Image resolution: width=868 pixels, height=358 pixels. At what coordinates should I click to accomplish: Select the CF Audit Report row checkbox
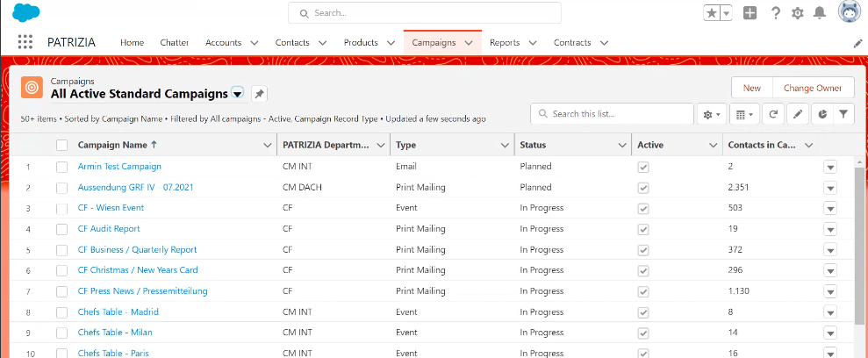[62, 229]
